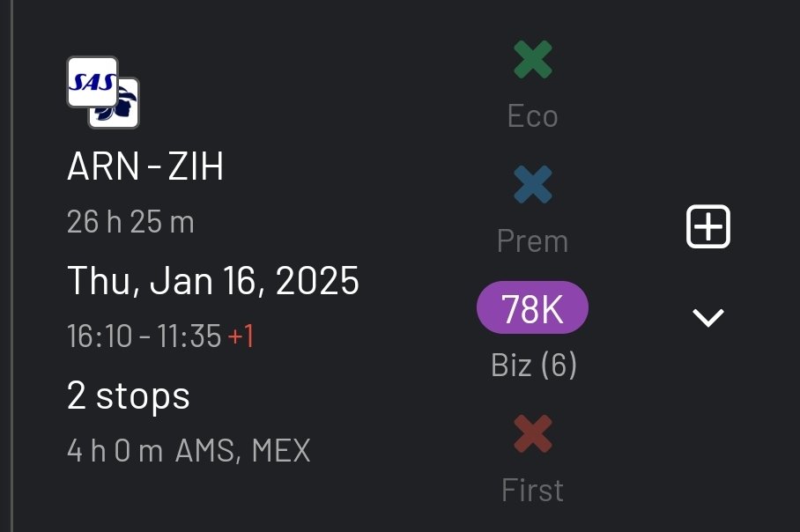
Task: Click the AMS, MEX stopover airports
Action: [243, 451]
